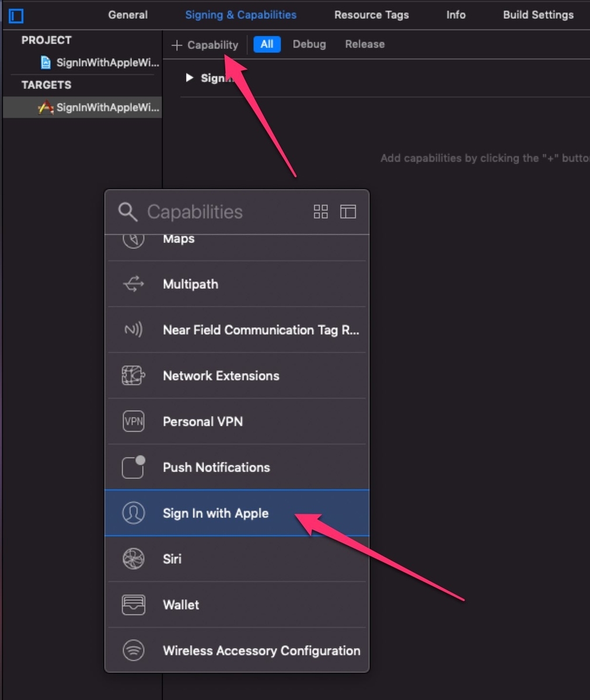Viewport: 590px width, 700px height.
Task: Choose the Push Notifications capability
Action: coord(237,467)
